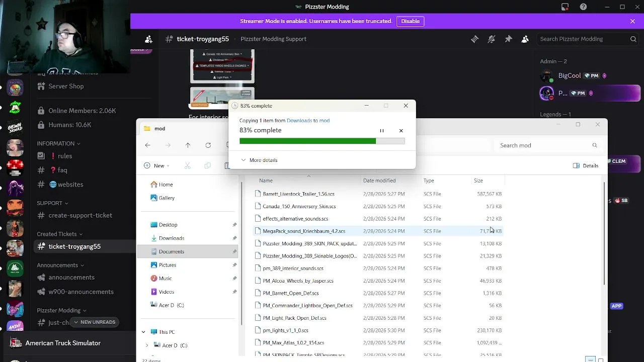Sort files by Date modified column
The width and height of the screenshot is (644, 362).
point(379,180)
